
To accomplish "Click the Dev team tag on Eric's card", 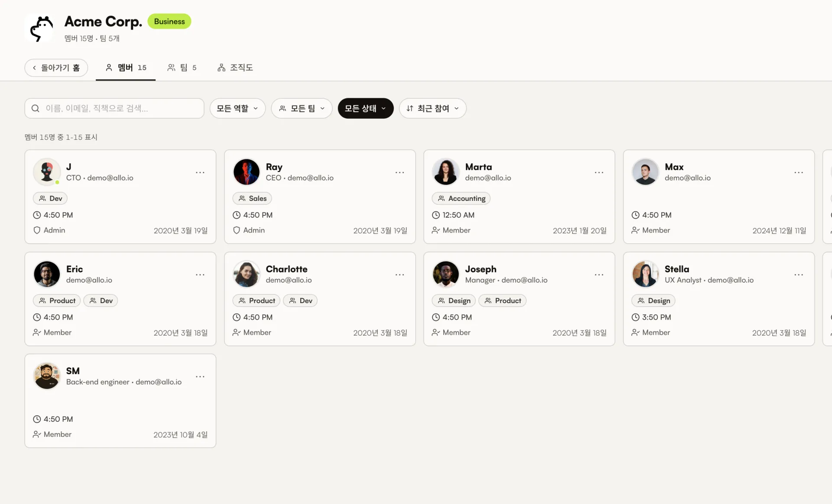I will pos(101,300).
